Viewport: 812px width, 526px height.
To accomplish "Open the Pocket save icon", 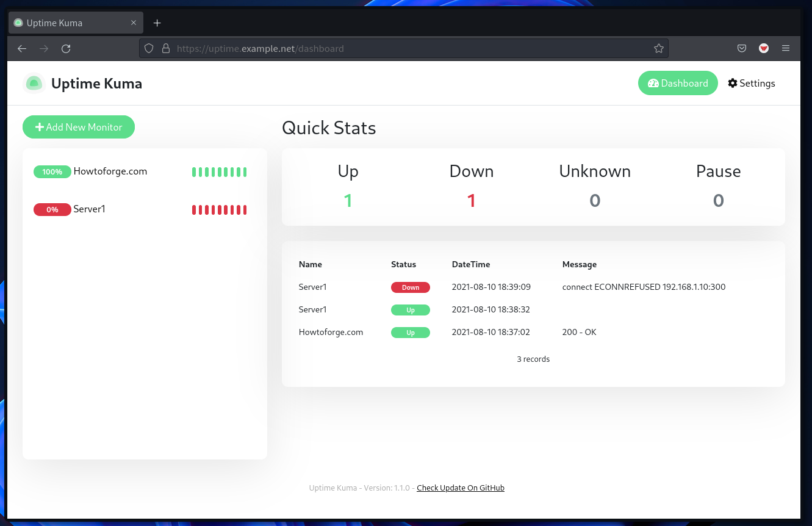I will 742,48.
